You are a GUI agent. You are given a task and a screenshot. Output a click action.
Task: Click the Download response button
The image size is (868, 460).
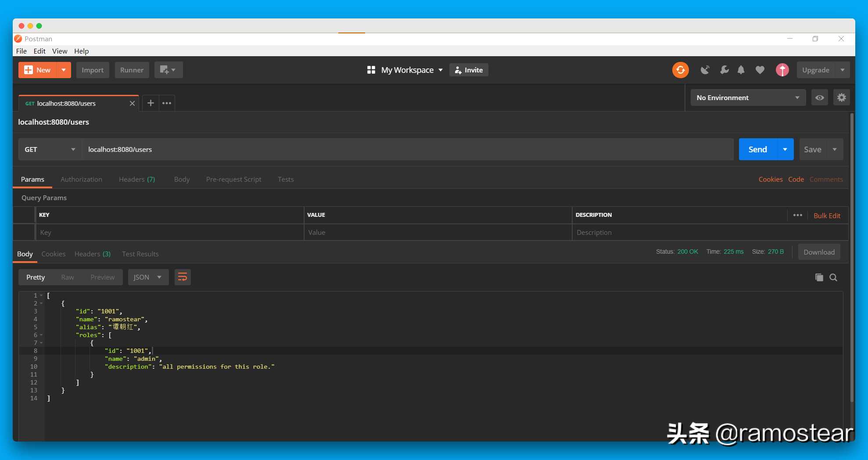(819, 252)
